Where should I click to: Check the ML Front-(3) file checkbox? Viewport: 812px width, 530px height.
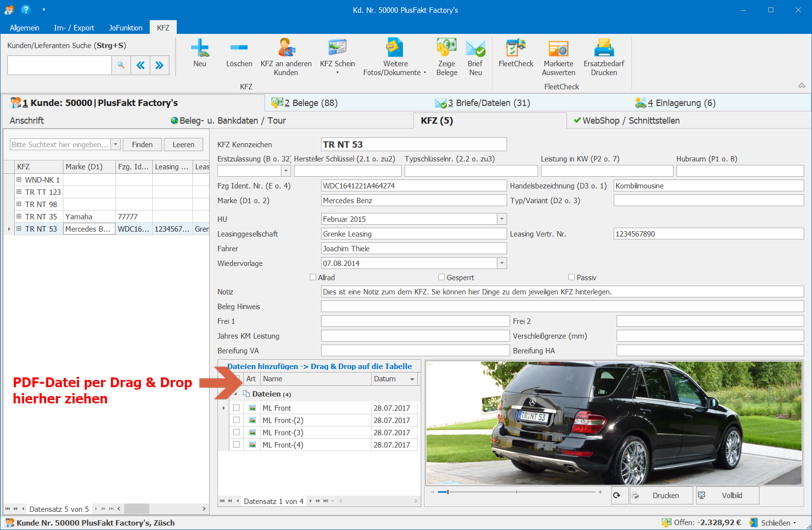tap(237, 432)
